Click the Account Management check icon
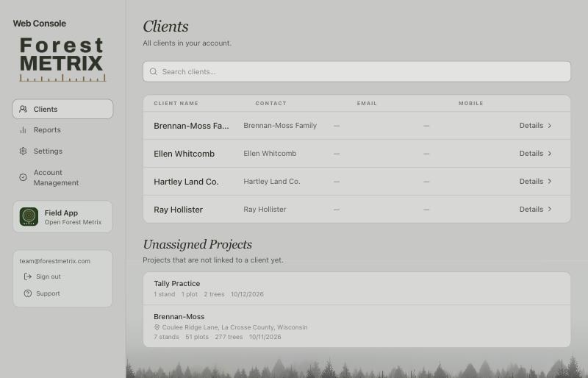588x378 pixels. coord(24,177)
